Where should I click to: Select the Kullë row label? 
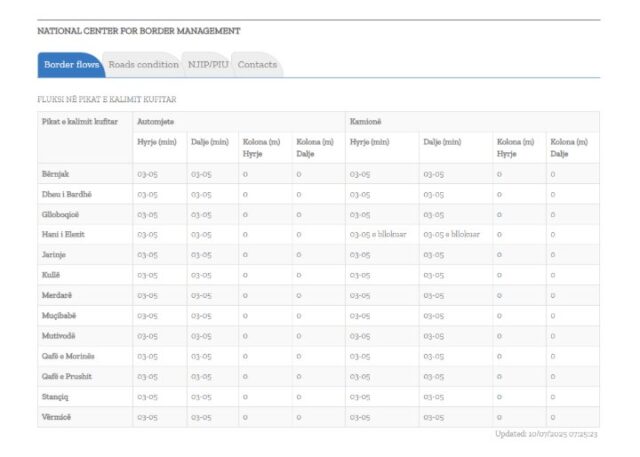coord(51,275)
